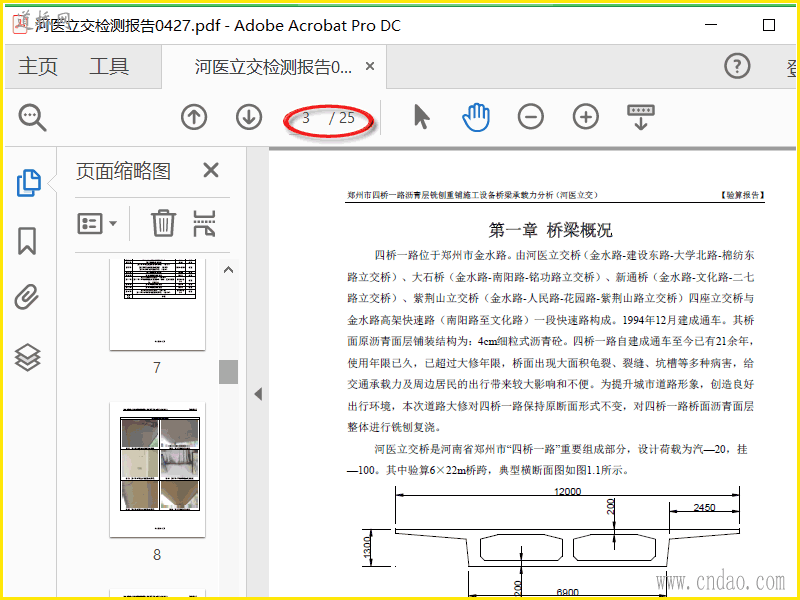Open the bookmarks panel
The height and width of the screenshot is (600, 800).
point(27,240)
